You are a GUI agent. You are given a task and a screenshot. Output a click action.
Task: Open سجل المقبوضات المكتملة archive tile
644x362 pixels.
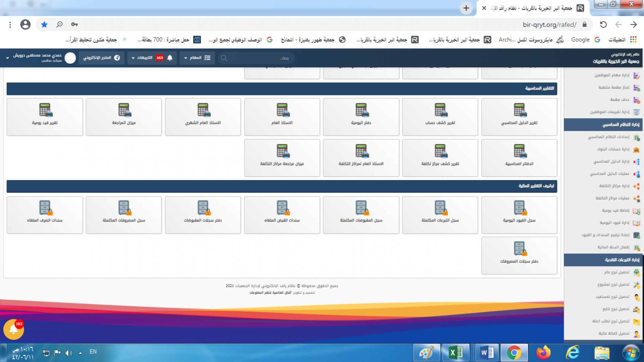(x=361, y=215)
